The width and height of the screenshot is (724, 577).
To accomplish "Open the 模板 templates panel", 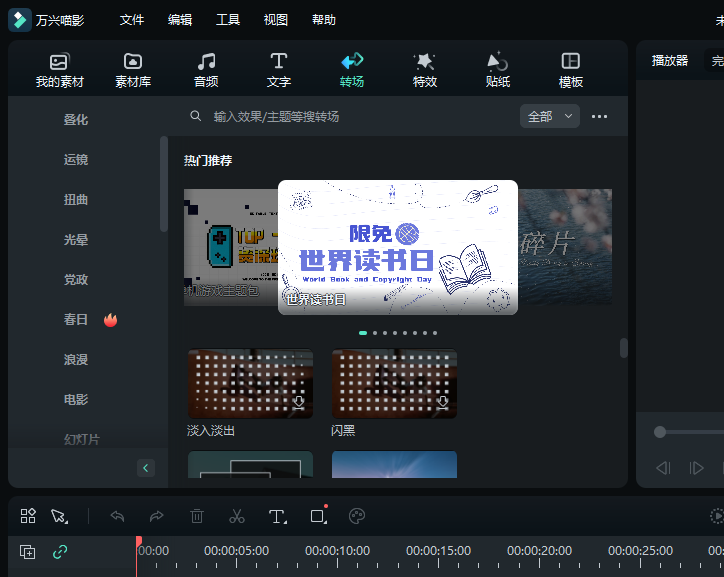I will 571,70.
